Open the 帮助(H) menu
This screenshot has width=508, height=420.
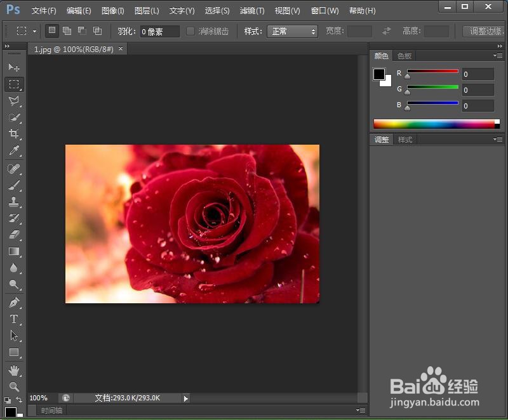(362, 11)
